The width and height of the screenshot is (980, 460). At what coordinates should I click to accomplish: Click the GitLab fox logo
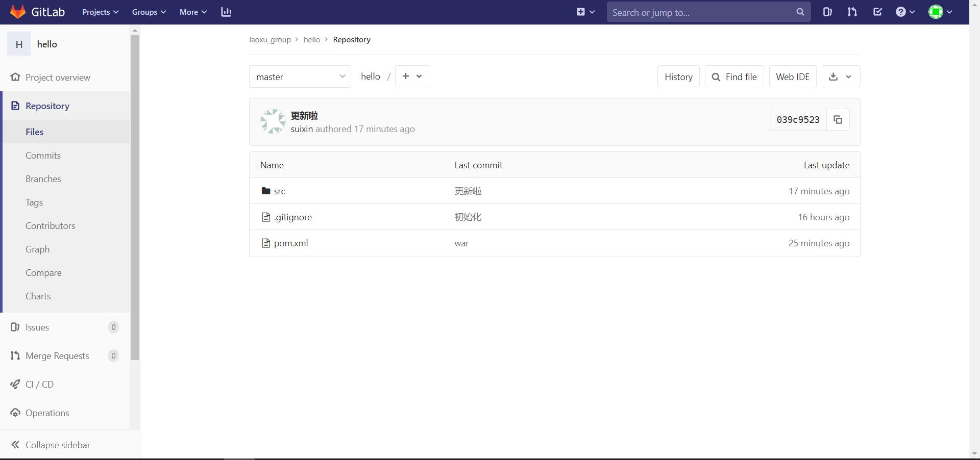18,12
